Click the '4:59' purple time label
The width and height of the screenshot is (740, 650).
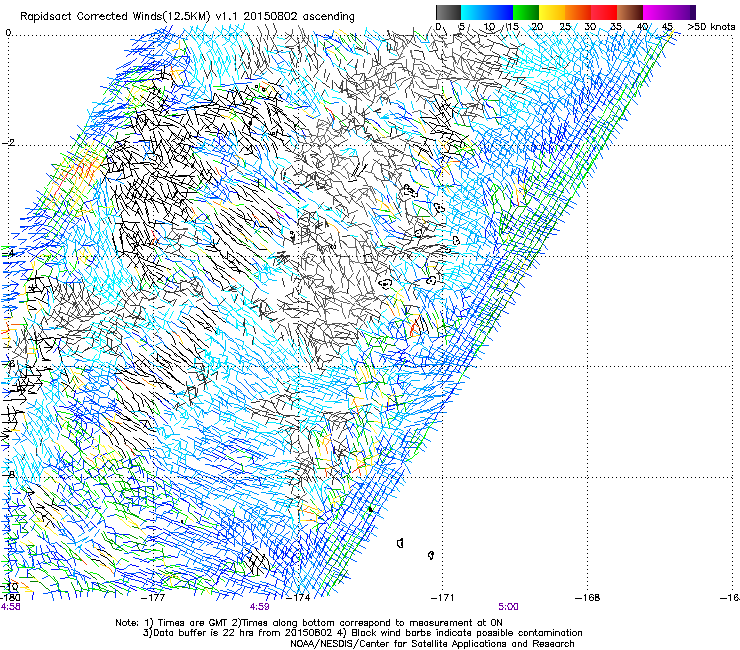coord(260,607)
